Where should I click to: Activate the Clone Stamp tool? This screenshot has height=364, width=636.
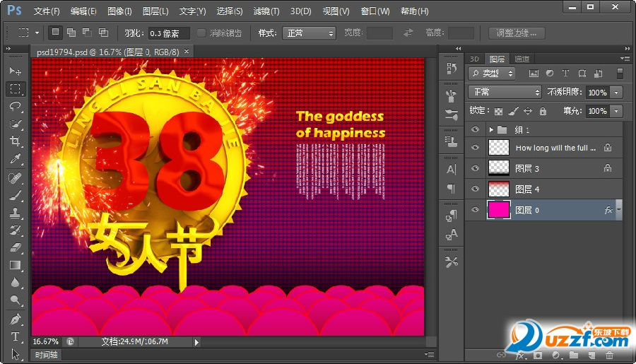point(15,213)
